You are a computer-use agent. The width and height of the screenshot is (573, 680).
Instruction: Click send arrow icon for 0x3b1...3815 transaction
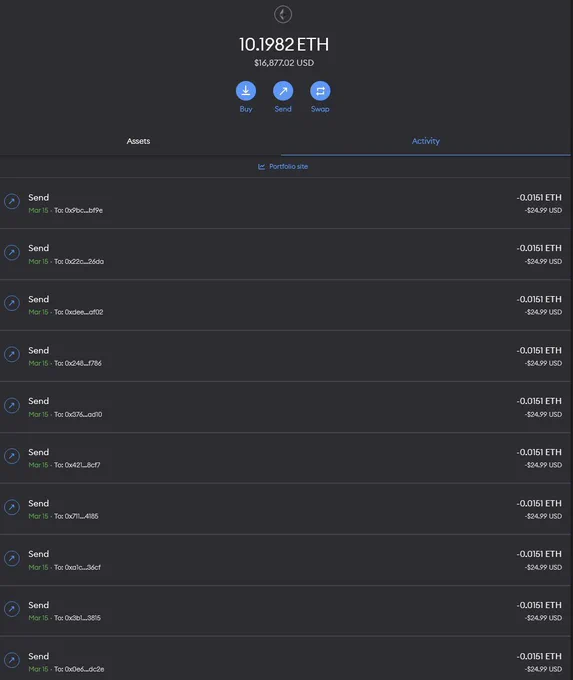12,609
